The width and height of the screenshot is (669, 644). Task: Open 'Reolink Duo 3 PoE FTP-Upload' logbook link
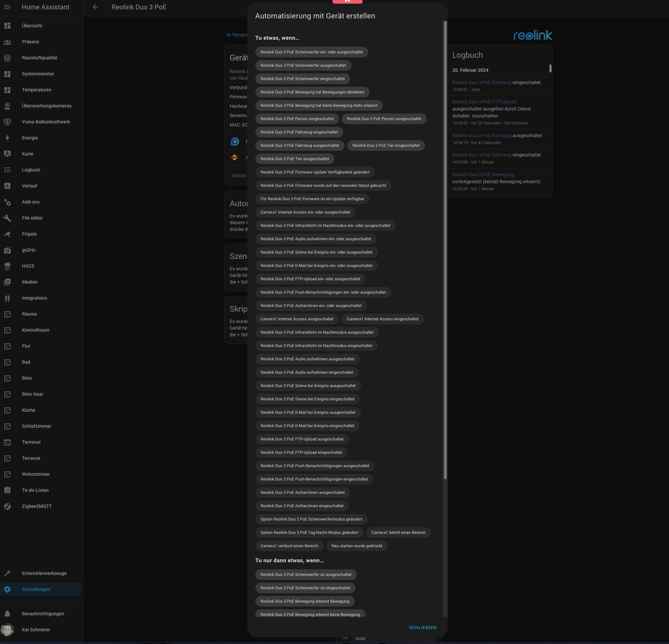484,102
